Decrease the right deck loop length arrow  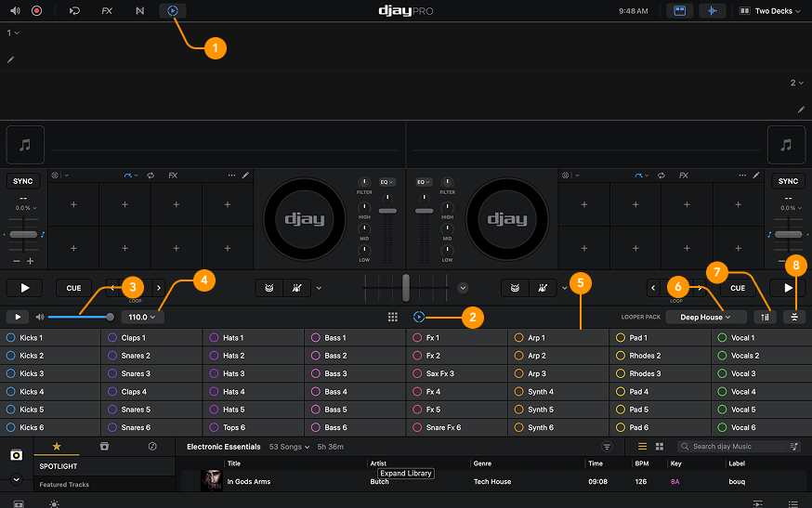[653, 288]
